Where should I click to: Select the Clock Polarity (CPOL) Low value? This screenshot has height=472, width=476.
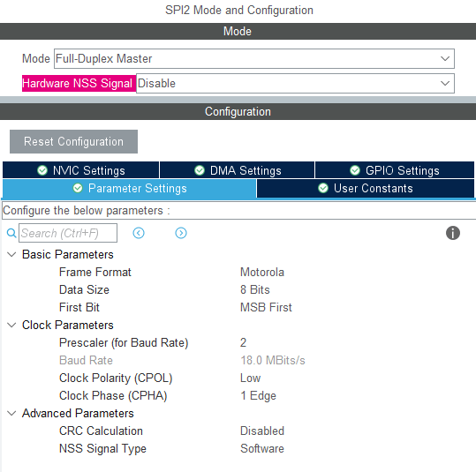[x=250, y=378]
